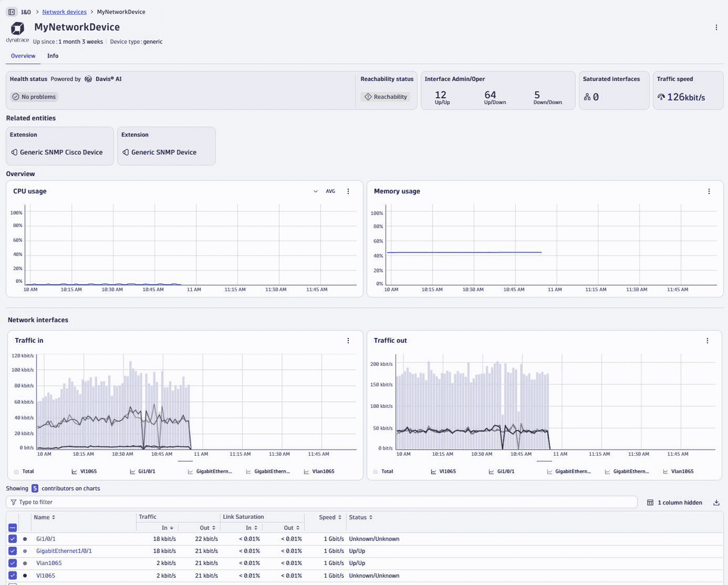The width and height of the screenshot is (728, 585).
Task: Click the MyNetworkDevice title heading
Action: [77, 27]
